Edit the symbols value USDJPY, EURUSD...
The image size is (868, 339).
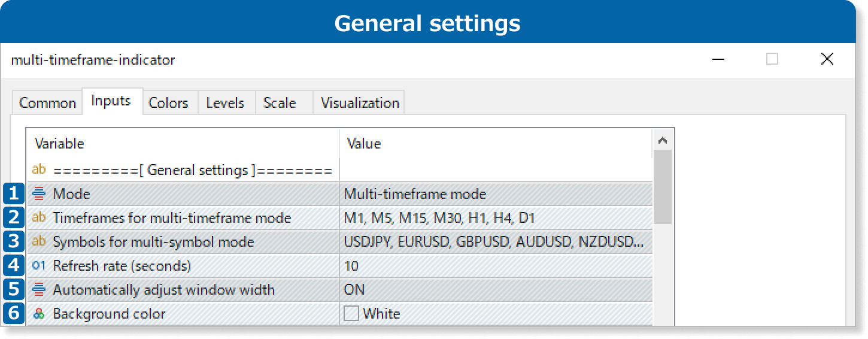pos(496,241)
